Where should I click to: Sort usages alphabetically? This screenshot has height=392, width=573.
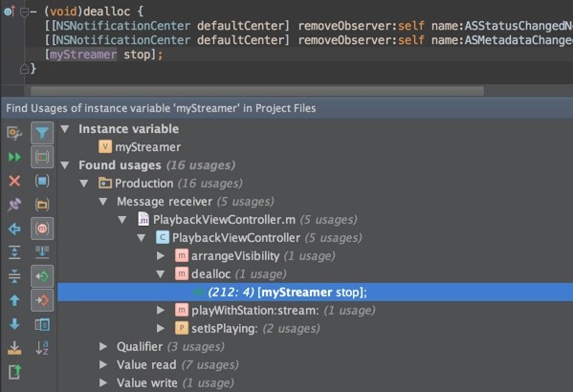coord(42,348)
